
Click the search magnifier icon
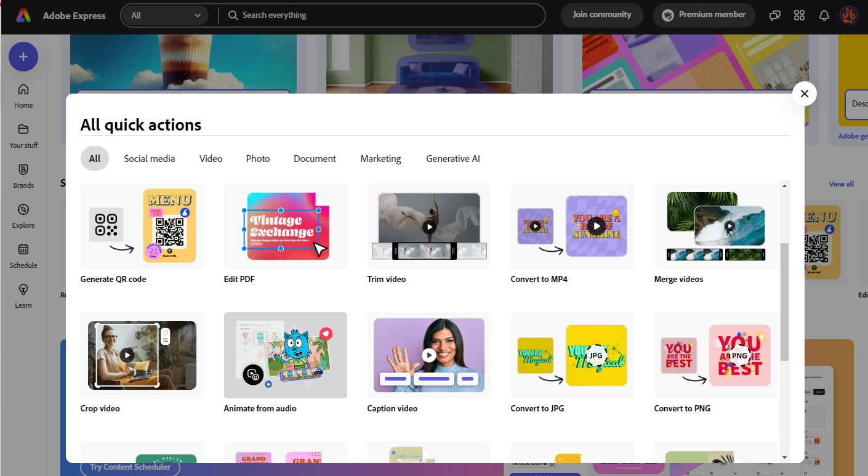(x=233, y=15)
